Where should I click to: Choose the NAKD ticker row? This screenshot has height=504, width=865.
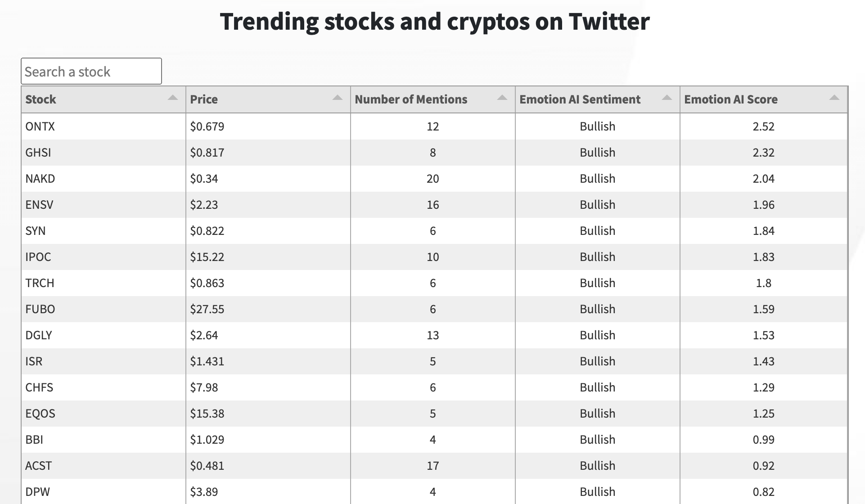(434, 179)
